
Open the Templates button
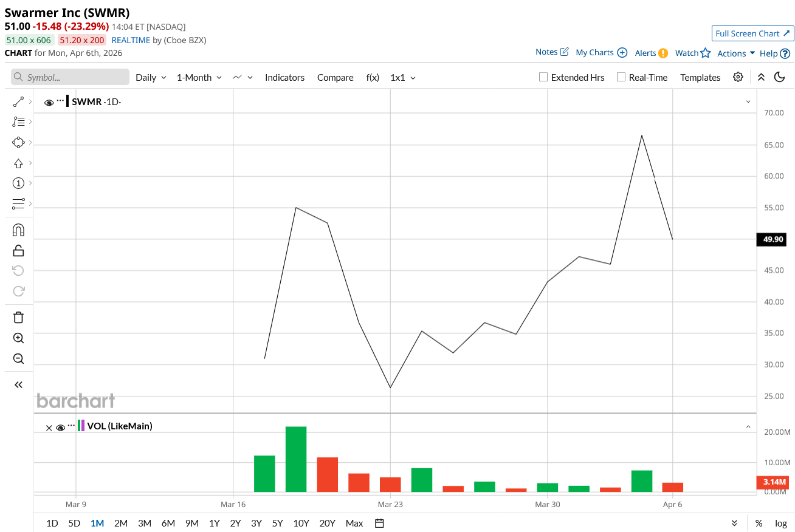pyautogui.click(x=700, y=78)
